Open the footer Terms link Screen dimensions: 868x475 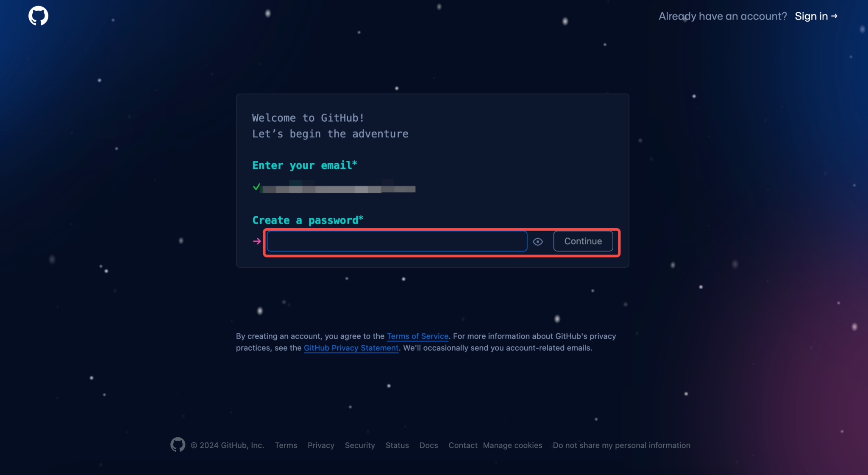click(286, 445)
